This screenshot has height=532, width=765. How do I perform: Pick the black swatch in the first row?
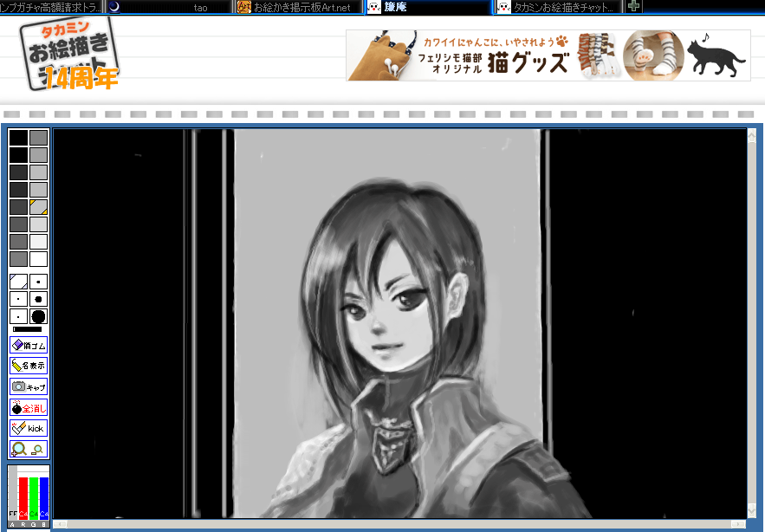[18, 138]
